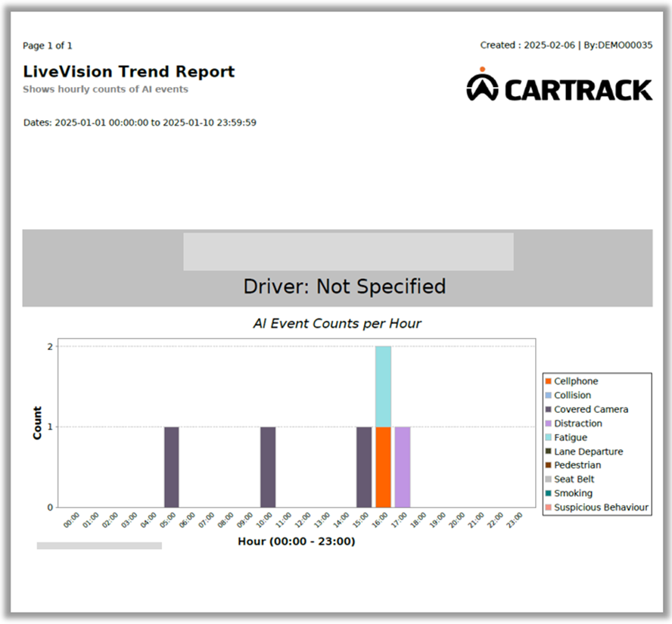Click the Created date and user text
Image resolution: width=672 pixels, height=624 pixels.
(566, 45)
